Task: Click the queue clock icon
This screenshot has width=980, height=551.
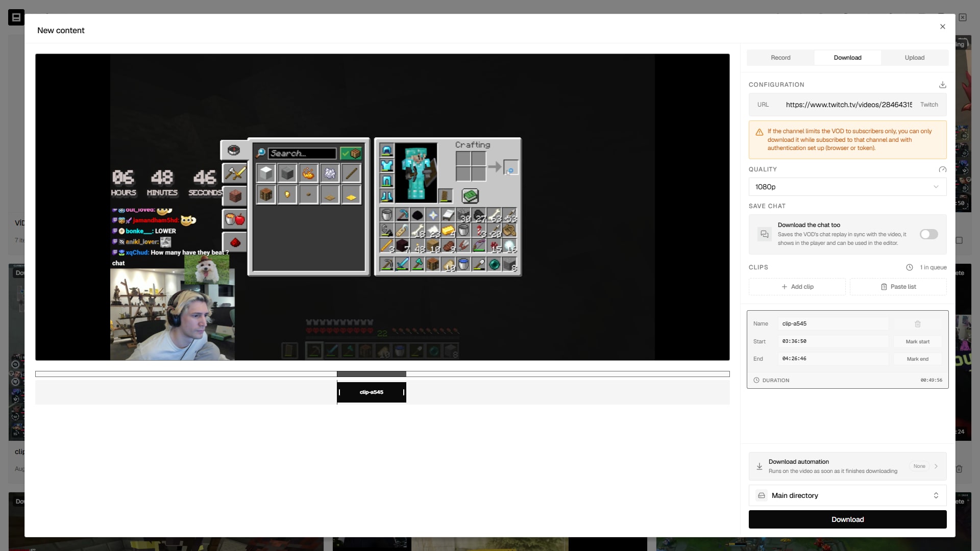Action: click(909, 267)
